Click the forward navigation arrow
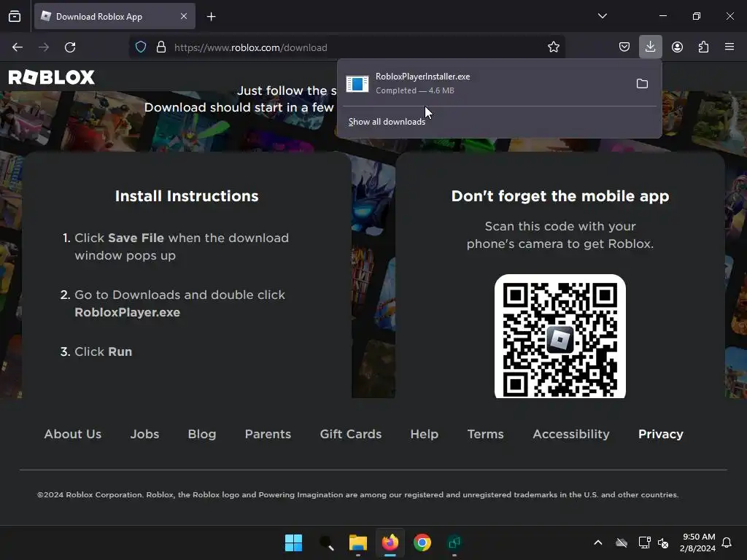 [x=44, y=47]
